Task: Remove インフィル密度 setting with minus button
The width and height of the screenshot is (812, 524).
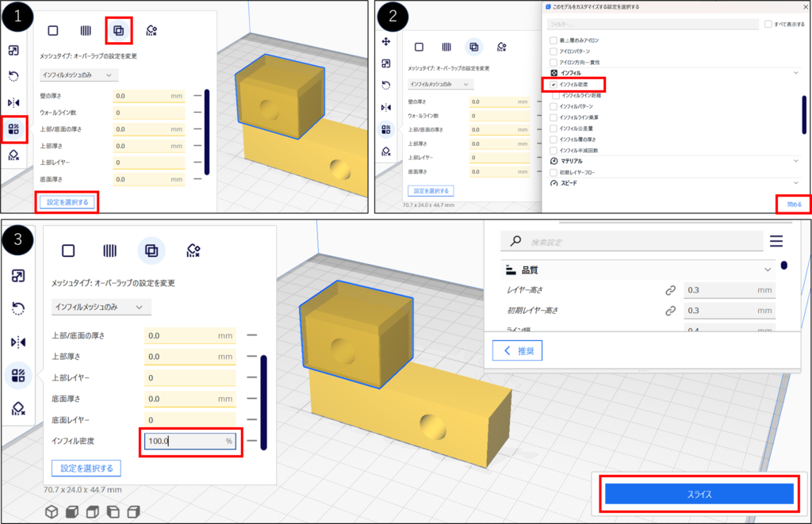Action: coord(251,441)
